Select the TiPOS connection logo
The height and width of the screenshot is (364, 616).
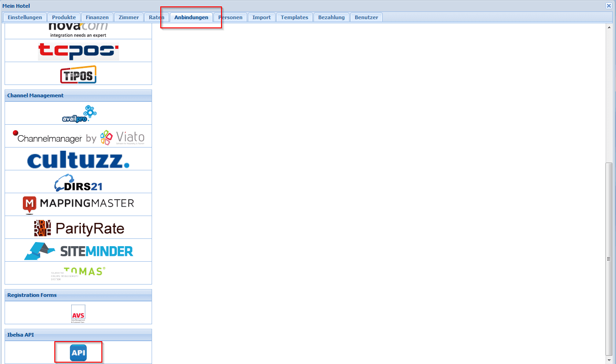[x=78, y=74]
